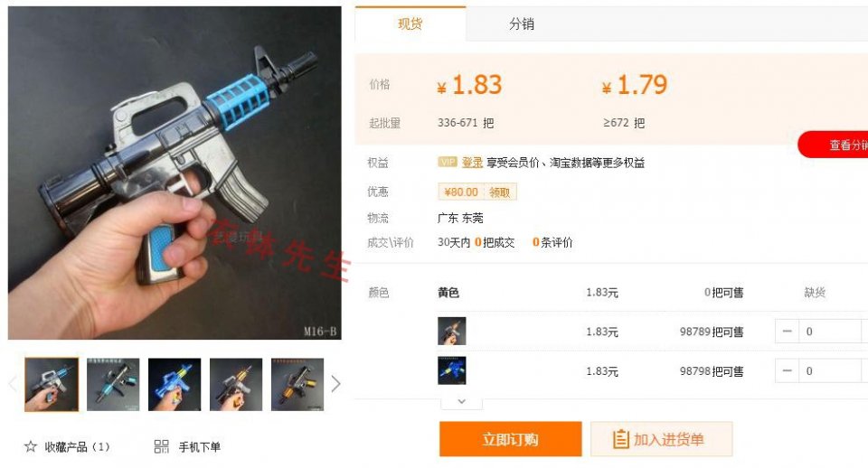This screenshot has height=468, width=868.
Task: Switch to the 分销 tab
Action: tap(522, 23)
